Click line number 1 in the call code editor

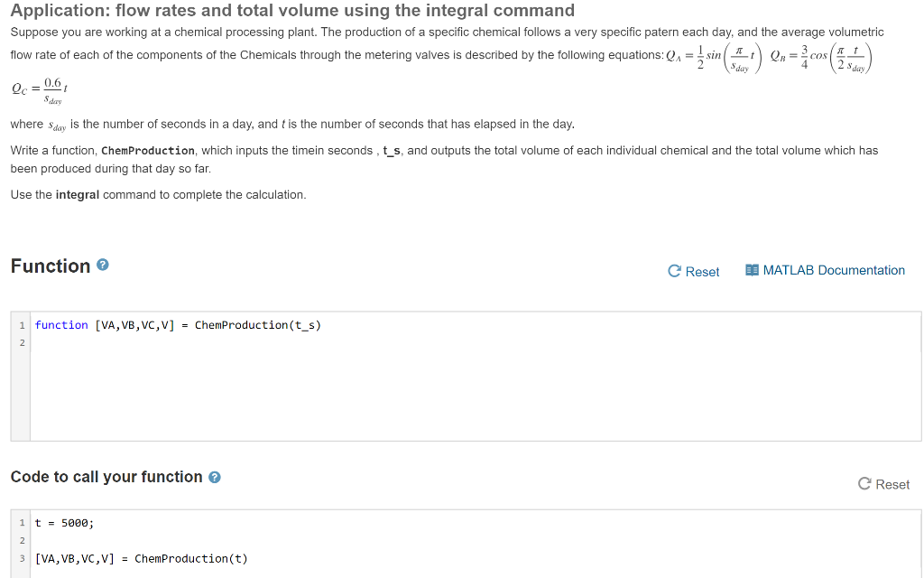(x=21, y=522)
